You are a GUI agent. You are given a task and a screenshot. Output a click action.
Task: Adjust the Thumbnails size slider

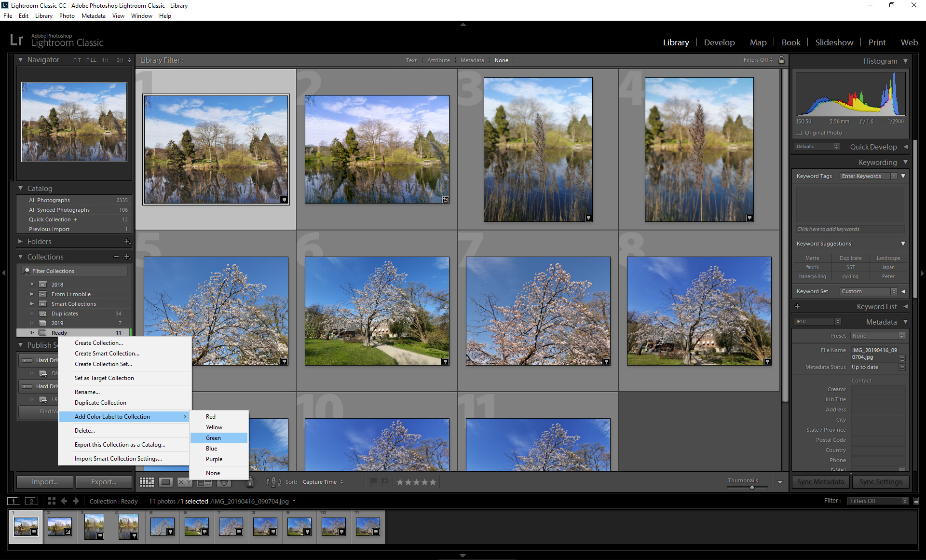pos(752,487)
